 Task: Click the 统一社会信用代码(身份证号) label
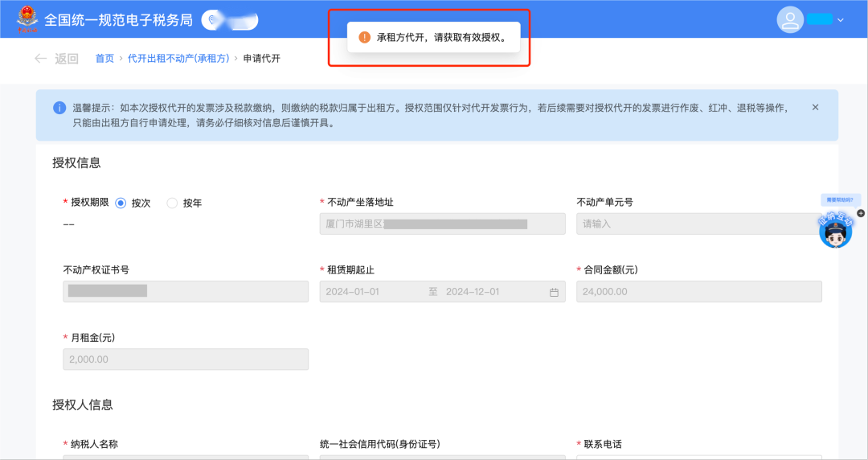(379, 444)
